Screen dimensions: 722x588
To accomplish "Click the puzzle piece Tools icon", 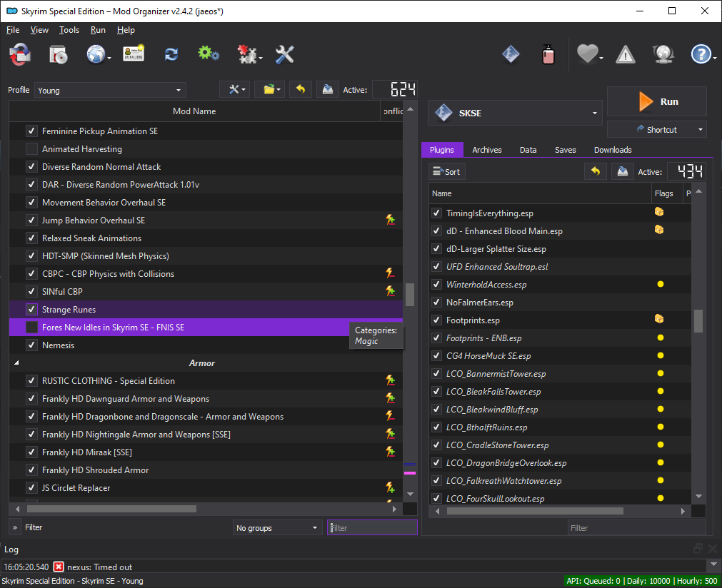I will click(247, 54).
